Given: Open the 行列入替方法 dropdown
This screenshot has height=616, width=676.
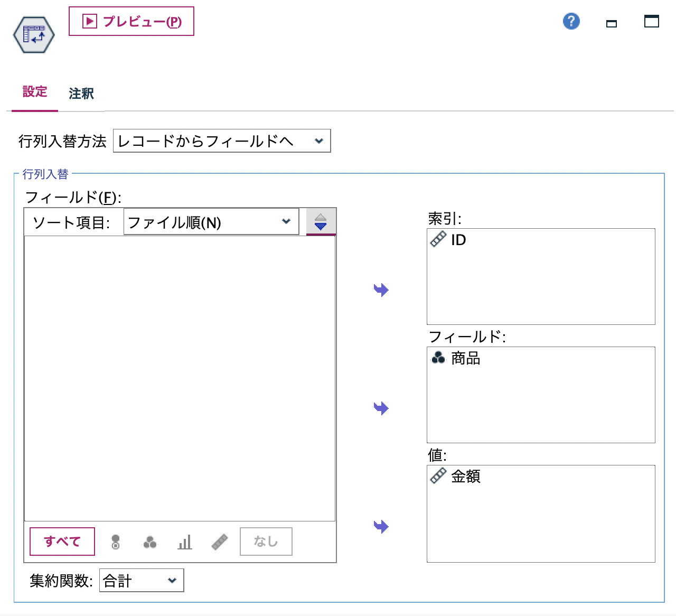Looking at the screenshot, I should click(221, 141).
